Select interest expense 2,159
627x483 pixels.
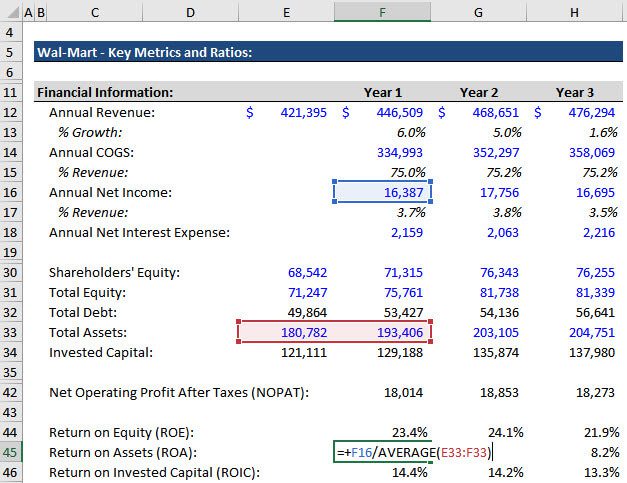[x=407, y=232]
